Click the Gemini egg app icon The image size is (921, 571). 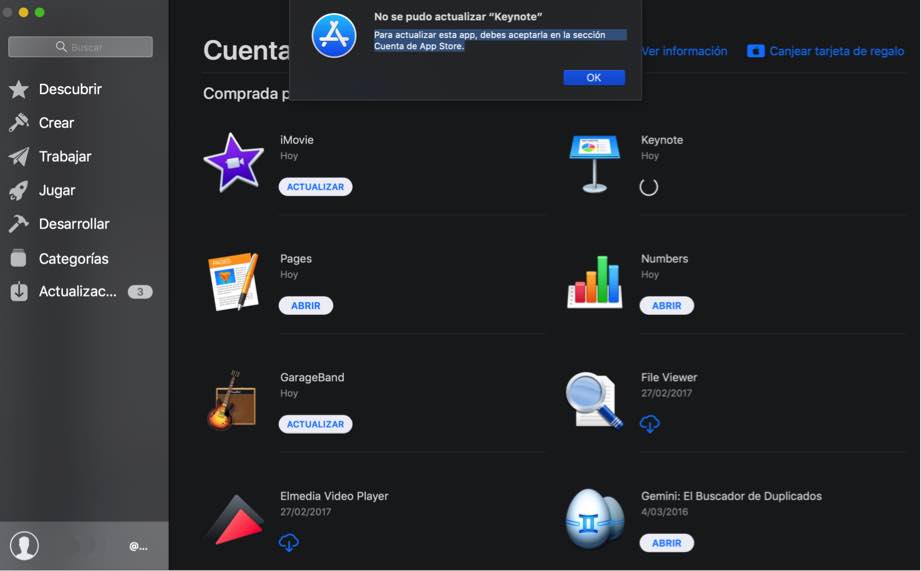pyautogui.click(x=594, y=519)
